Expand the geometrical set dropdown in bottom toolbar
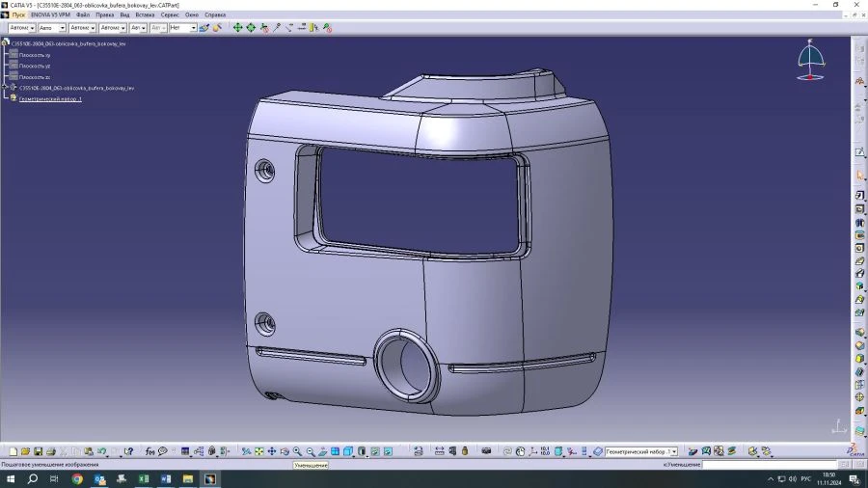This screenshot has width=868, height=488. 672,451
